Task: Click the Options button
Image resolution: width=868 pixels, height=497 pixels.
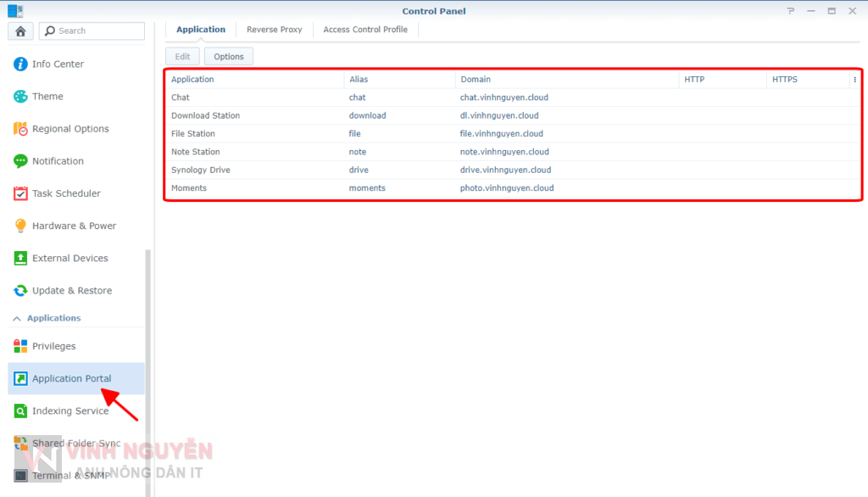Action: click(x=228, y=57)
